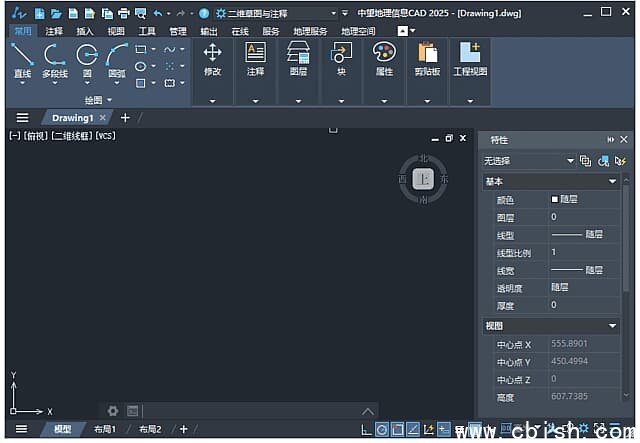Pick the spline curve tool in the draw panel
Screen dimensions: 640x443
[x=170, y=49]
